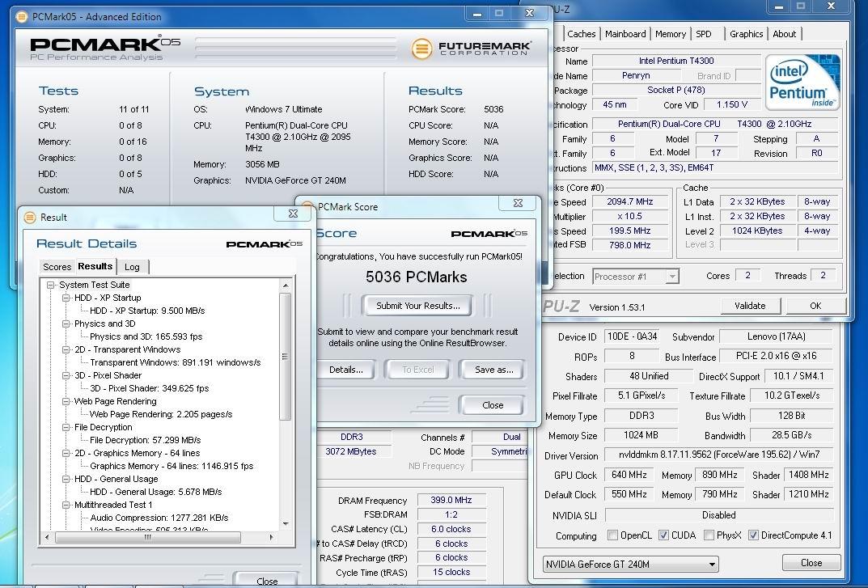This screenshot has width=868, height=588.
Task: Click the horizontal scrollbar thumb in results tree
Action: [148, 537]
